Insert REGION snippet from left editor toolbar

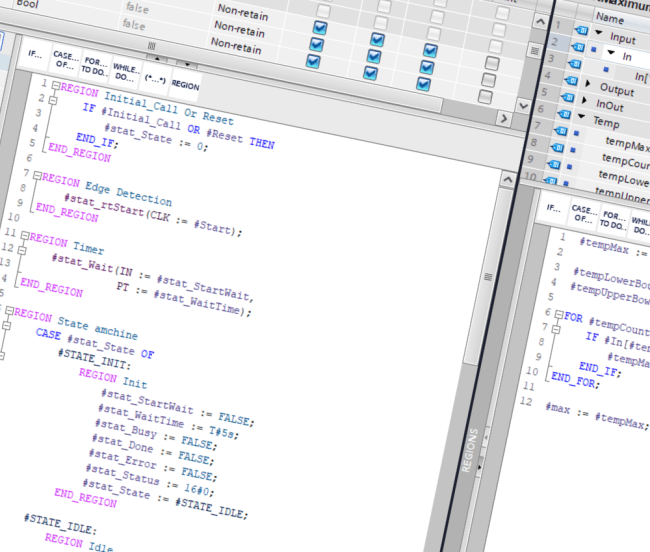(x=185, y=85)
